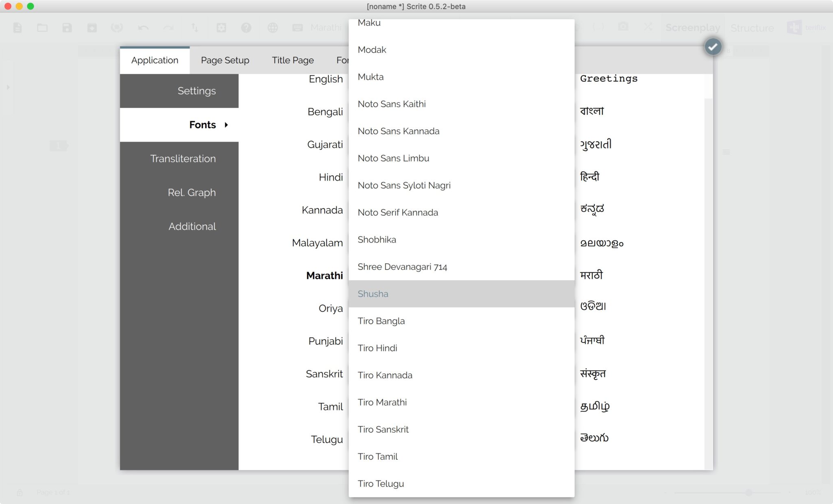Click the globe language icon
Viewport: 833px width, 504px height.
point(273,28)
